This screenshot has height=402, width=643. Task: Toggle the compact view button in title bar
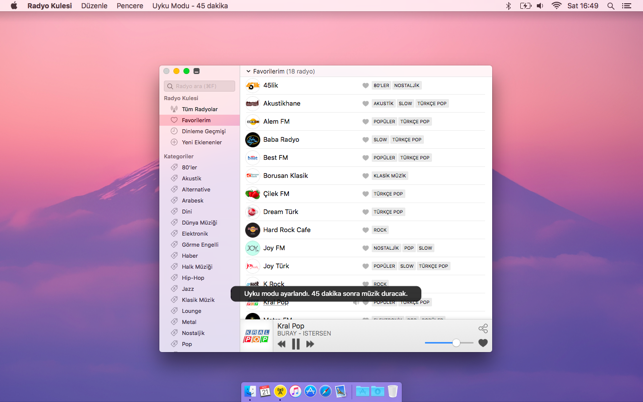[x=196, y=71]
